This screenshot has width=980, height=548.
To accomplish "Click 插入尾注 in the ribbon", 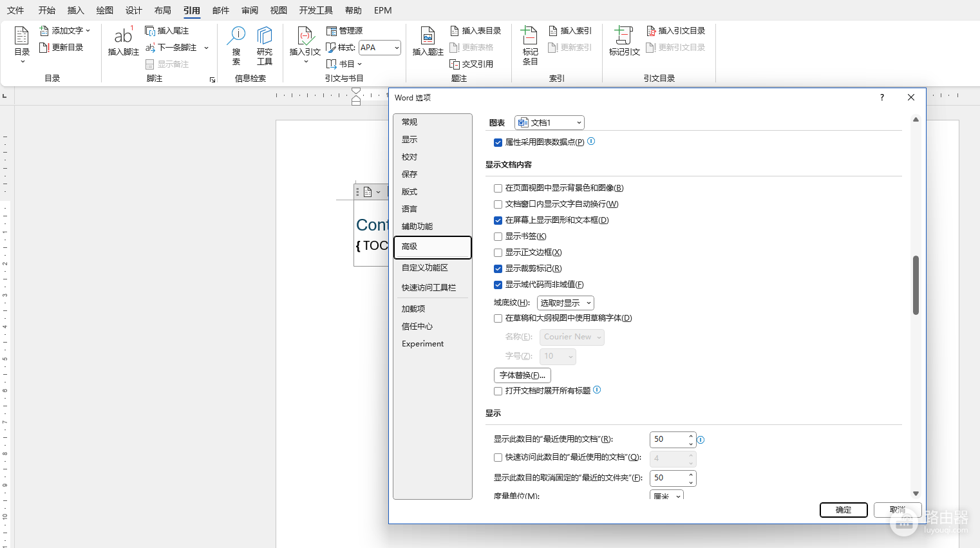I will (x=167, y=31).
